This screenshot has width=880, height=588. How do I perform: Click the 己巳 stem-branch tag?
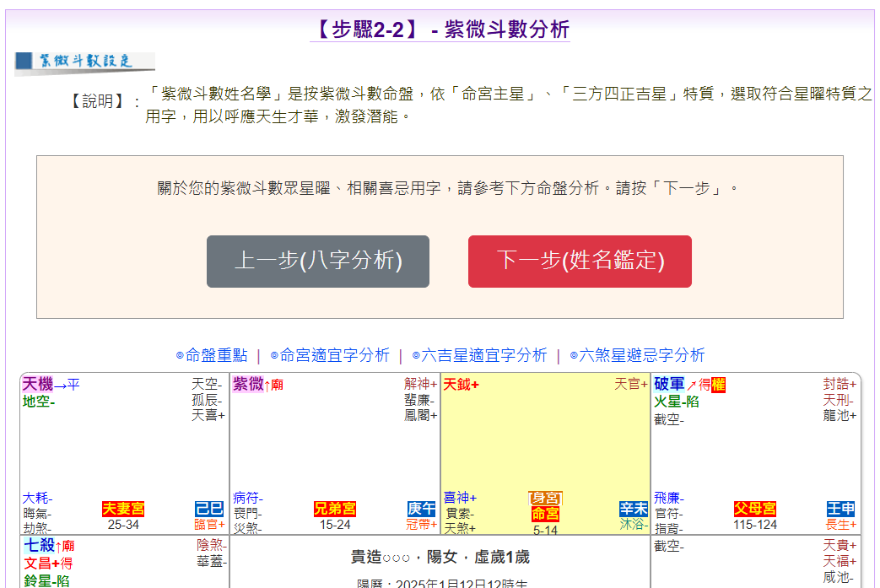(x=209, y=509)
